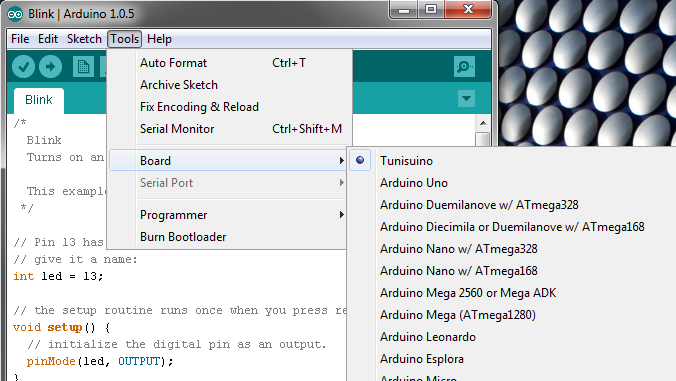
Task: Minimize the Arduino window
Action: click(x=404, y=9)
